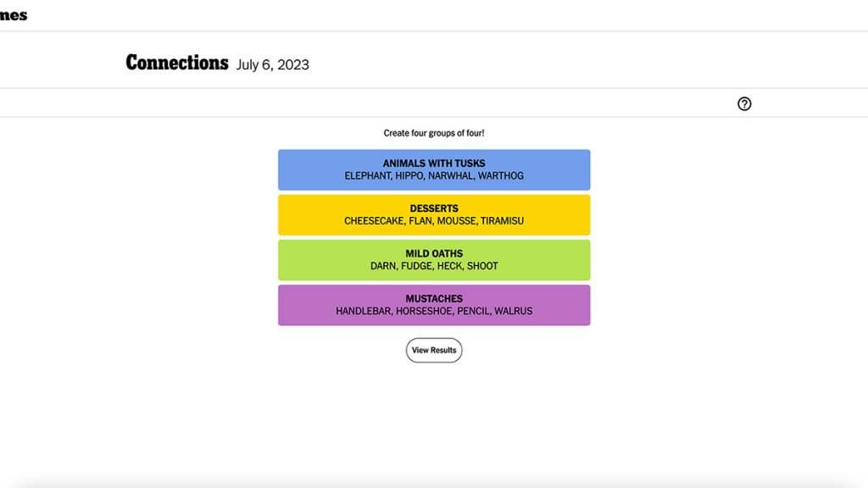868x488 pixels.
Task: Click the 'Create four groups of four!' text
Action: click(434, 133)
